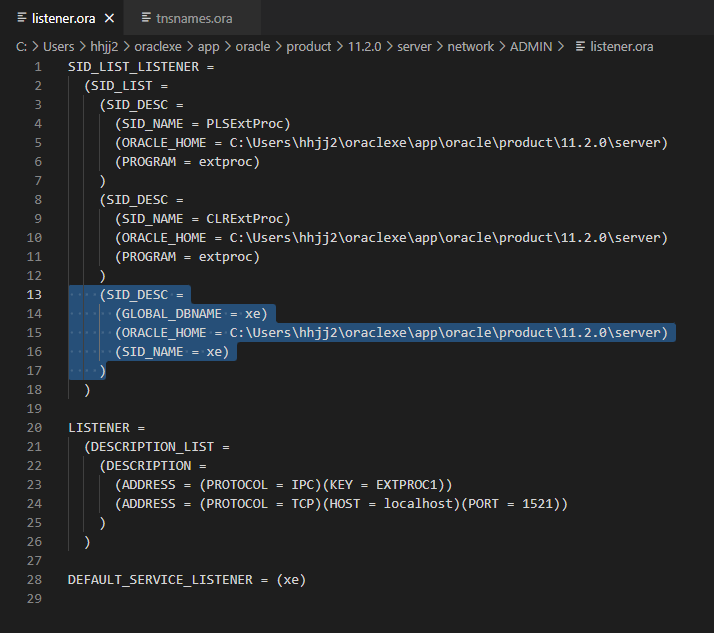Click file icon on listener.ora tab
Image resolution: width=714 pixels, height=633 pixels.
(x=22, y=18)
